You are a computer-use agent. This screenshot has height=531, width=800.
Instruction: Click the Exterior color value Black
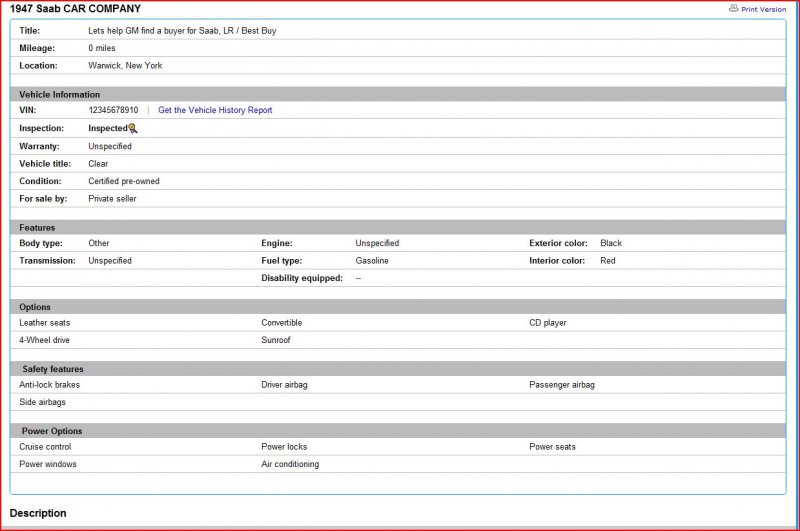click(x=611, y=243)
